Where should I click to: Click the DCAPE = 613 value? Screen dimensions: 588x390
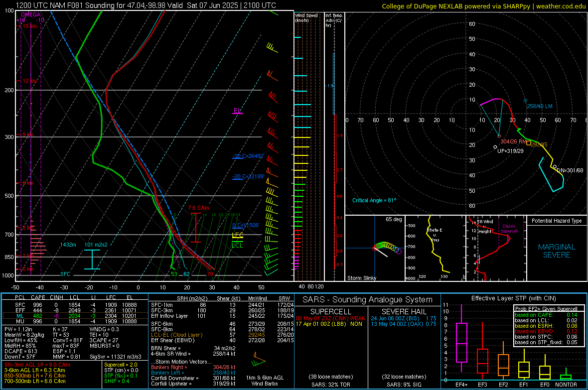20,351
